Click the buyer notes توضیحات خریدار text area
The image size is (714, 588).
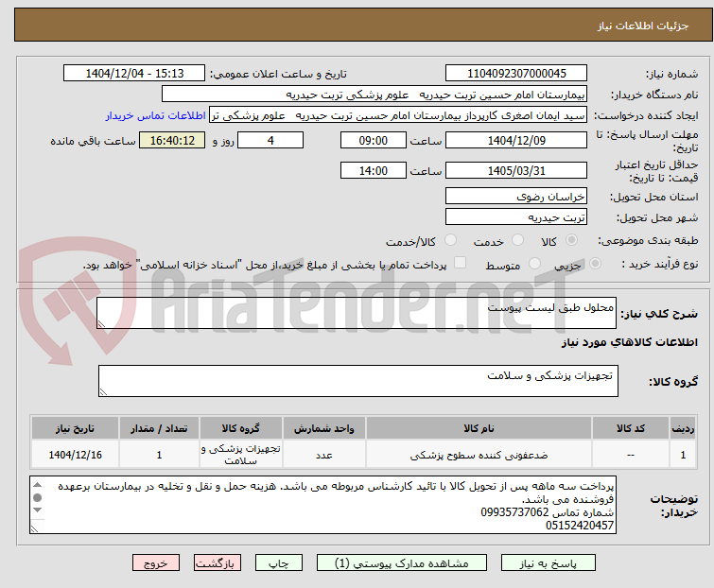[x=322, y=505]
